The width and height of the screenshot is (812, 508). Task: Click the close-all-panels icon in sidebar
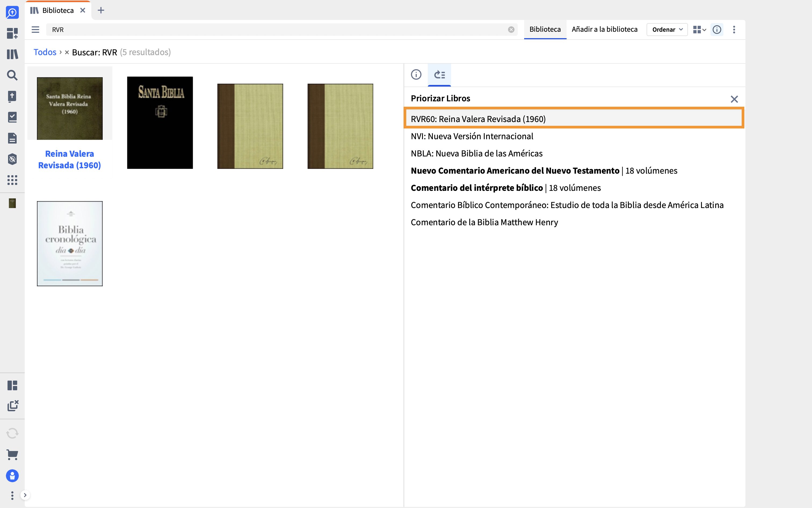point(13,406)
